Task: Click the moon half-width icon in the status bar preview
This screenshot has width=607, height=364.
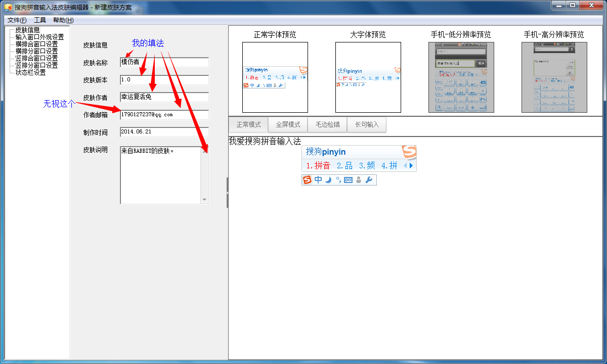Action: [328, 180]
